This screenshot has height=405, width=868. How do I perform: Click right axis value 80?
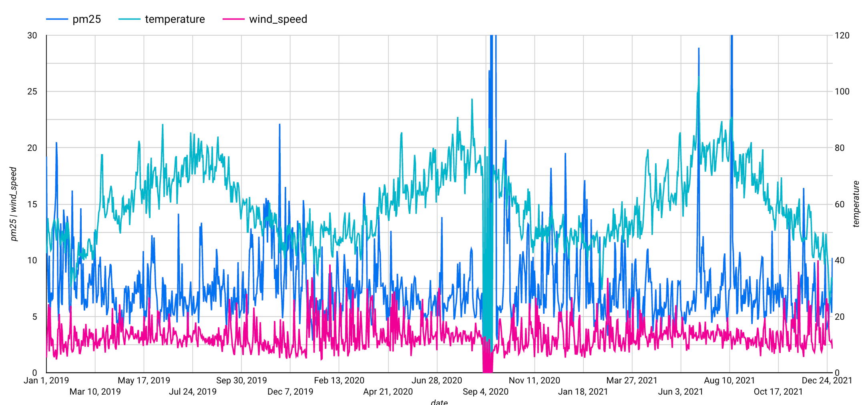point(840,148)
